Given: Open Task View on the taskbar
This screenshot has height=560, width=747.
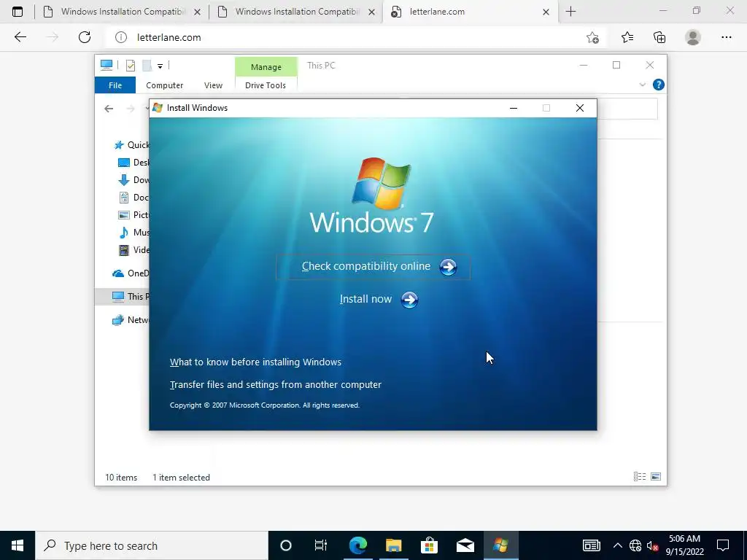Looking at the screenshot, I should pyautogui.click(x=321, y=545).
